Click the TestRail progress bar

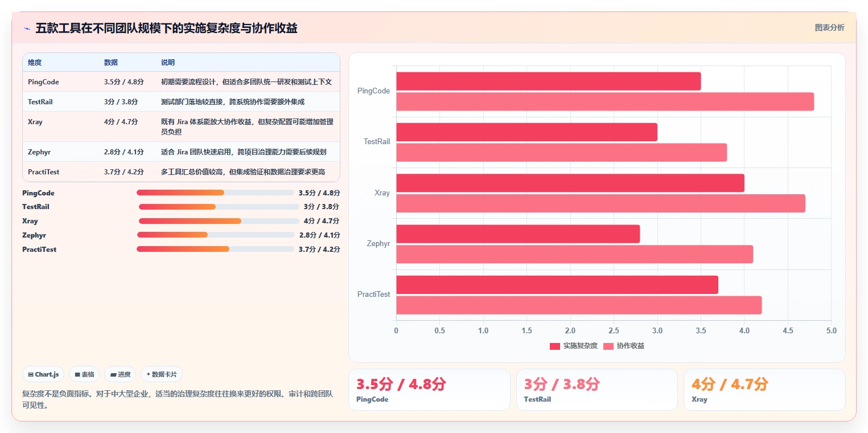(x=219, y=207)
